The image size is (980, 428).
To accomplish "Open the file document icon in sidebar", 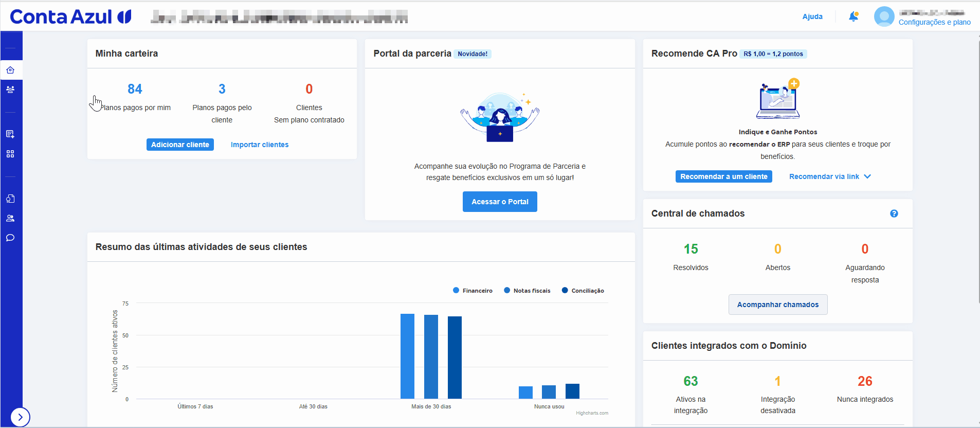I will point(10,199).
